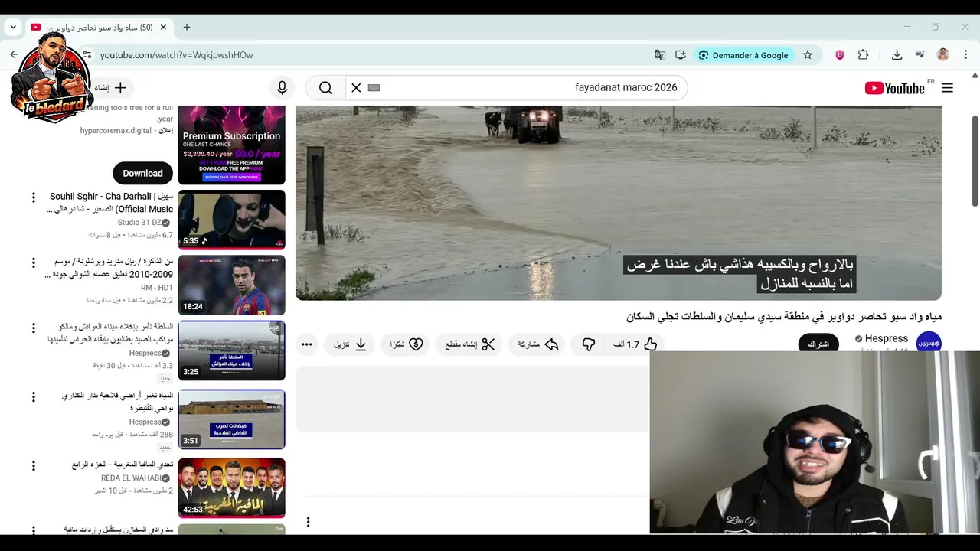Viewport: 980px width, 551px height.
Task: Click REDA EL WAHABI channel name
Action: tap(131, 478)
